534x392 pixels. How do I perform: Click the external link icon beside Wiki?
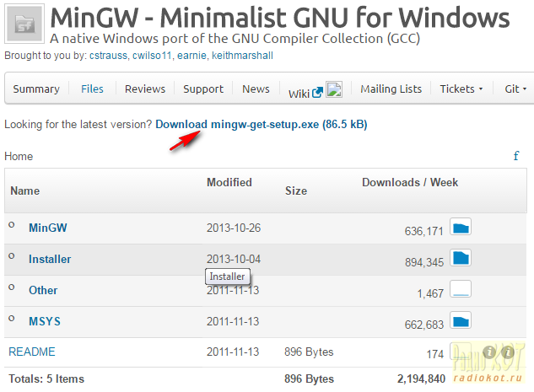click(317, 92)
